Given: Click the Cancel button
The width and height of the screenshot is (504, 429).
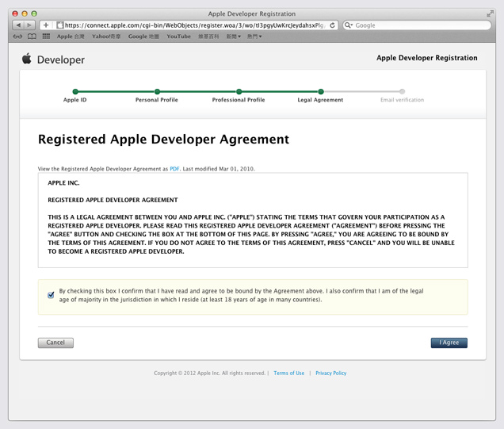Looking at the screenshot, I should click(55, 343).
